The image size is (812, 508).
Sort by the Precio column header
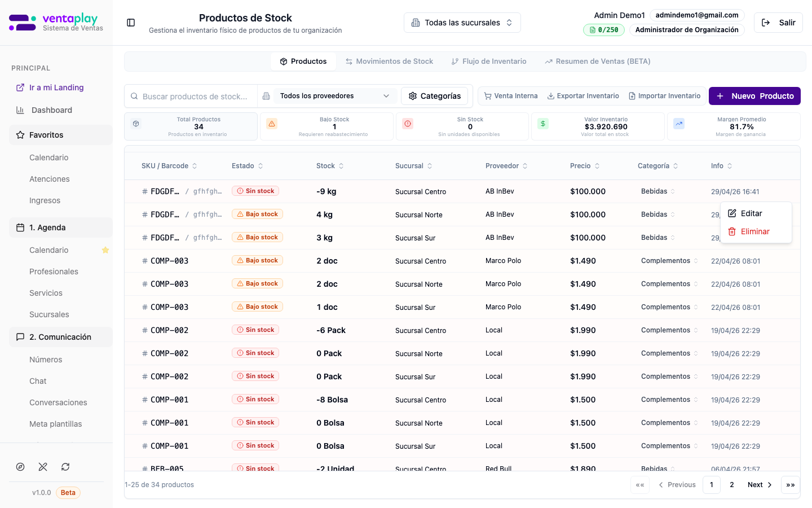click(585, 166)
